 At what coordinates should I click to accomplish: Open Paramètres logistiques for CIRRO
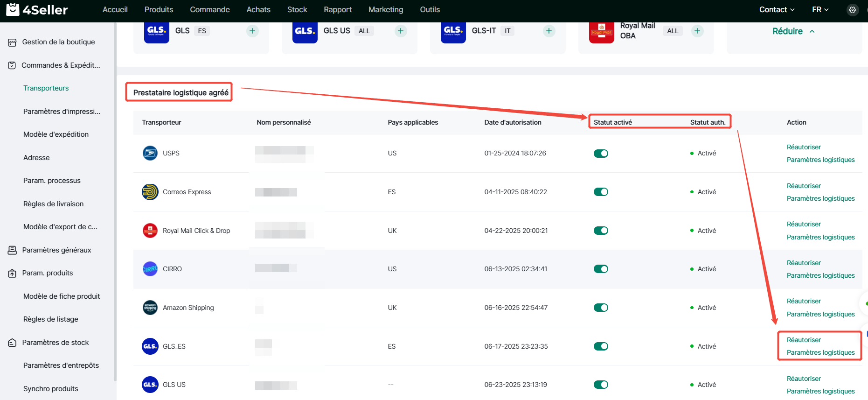821,275
